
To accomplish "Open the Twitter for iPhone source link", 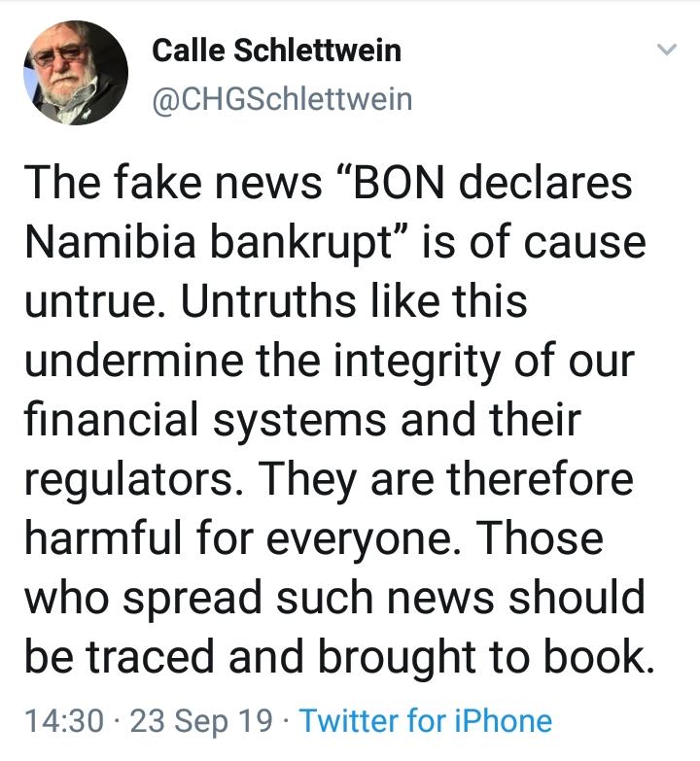I will [426, 721].
